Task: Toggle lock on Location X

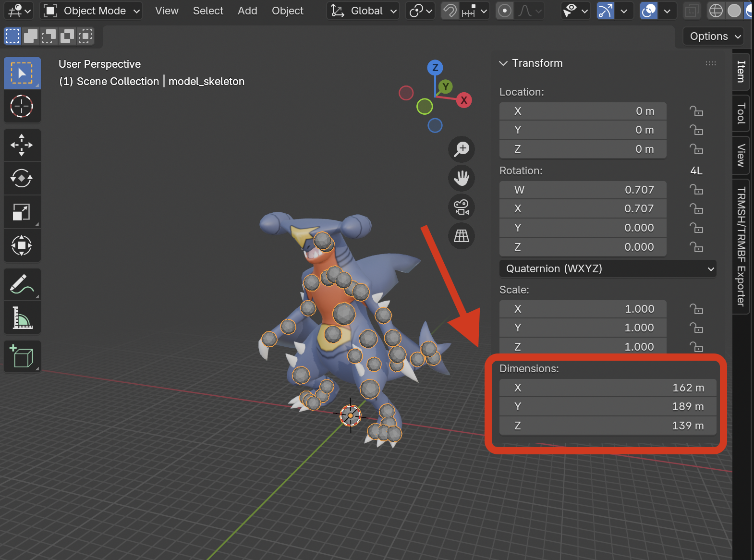Action: click(696, 111)
